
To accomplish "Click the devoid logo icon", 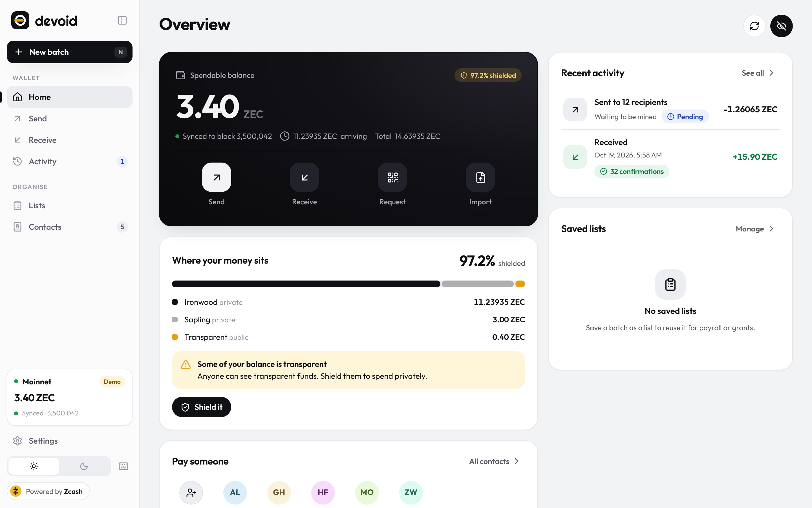I will coord(20,21).
